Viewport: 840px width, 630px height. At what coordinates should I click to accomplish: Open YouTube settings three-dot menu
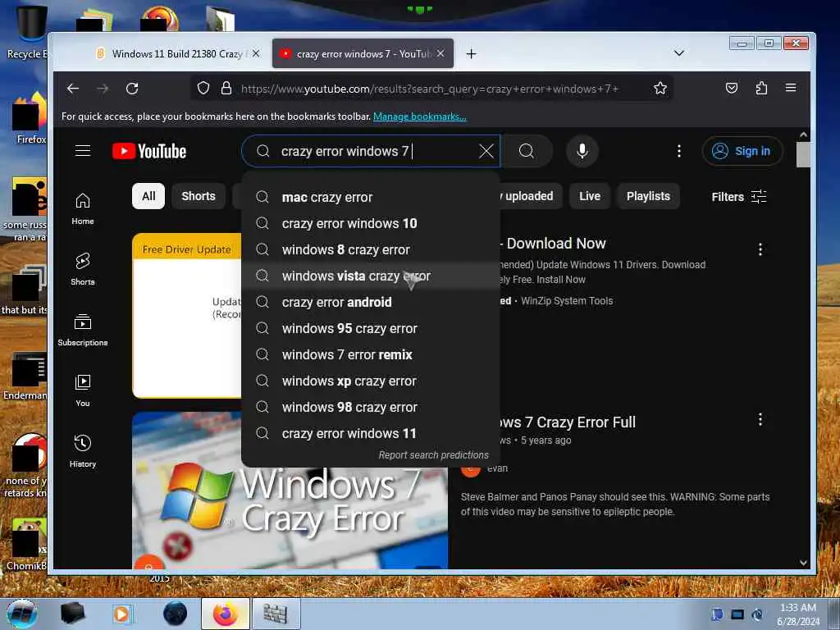click(678, 151)
